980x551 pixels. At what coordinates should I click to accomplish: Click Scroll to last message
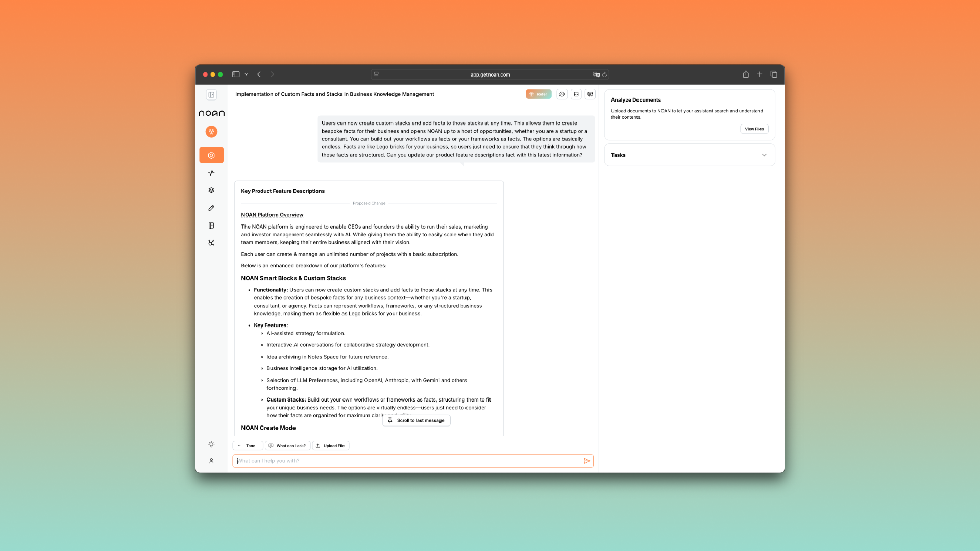416,421
